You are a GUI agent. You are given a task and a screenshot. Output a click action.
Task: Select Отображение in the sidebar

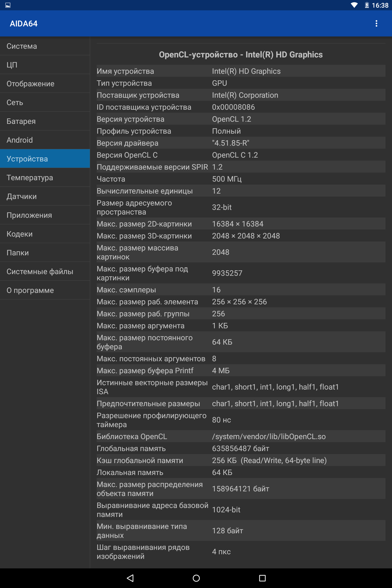(x=45, y=84)
